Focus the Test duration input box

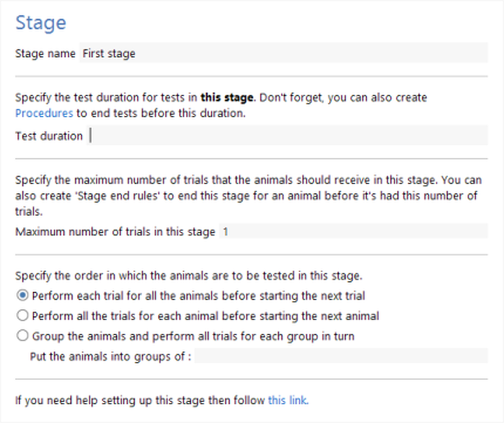click(287, 136)
